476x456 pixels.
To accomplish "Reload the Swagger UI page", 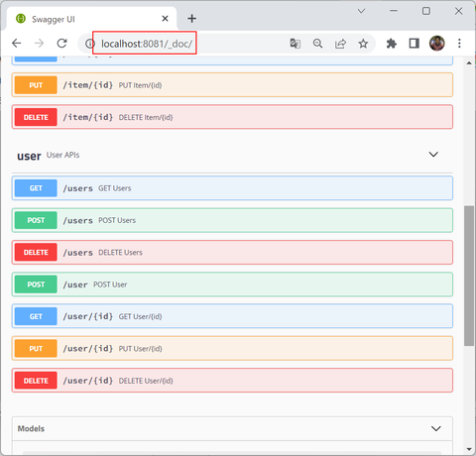I will (61, 44).
